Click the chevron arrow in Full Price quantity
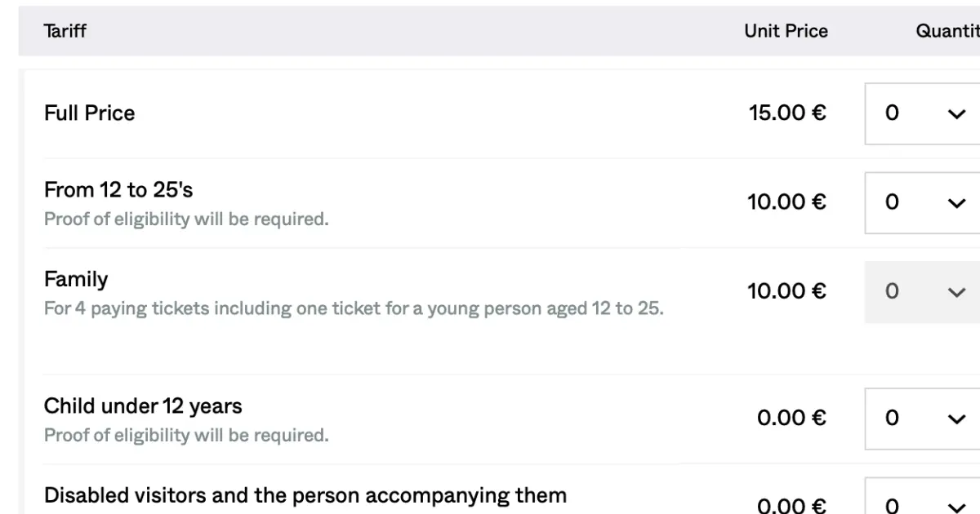The width and height of the screenshot is (980, 514). tap(956, 114)
